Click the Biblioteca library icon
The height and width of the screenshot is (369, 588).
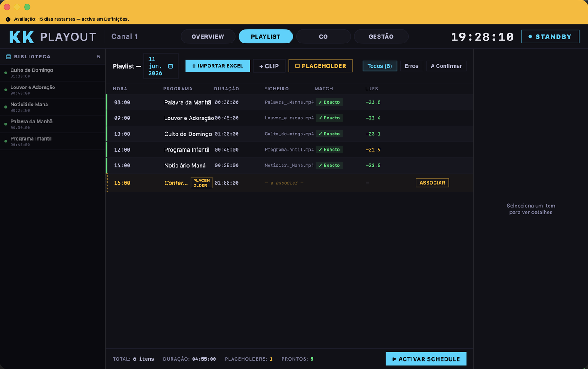point(8,57)
